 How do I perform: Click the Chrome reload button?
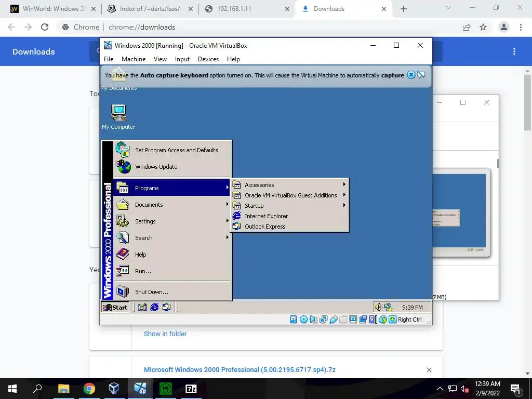click(45, 27)
